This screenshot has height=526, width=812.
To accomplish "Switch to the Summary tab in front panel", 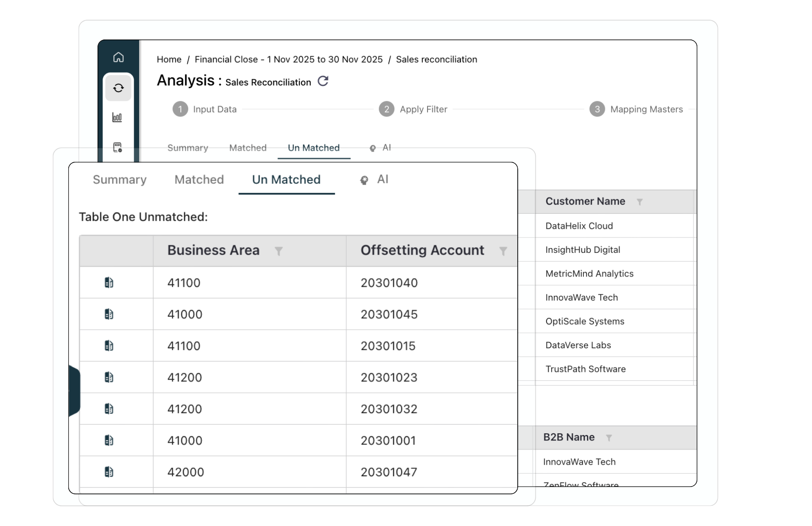I will point(119,179).
